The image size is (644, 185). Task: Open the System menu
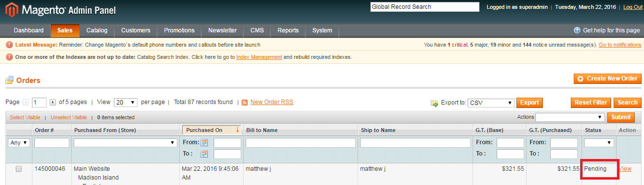(322, 30)
